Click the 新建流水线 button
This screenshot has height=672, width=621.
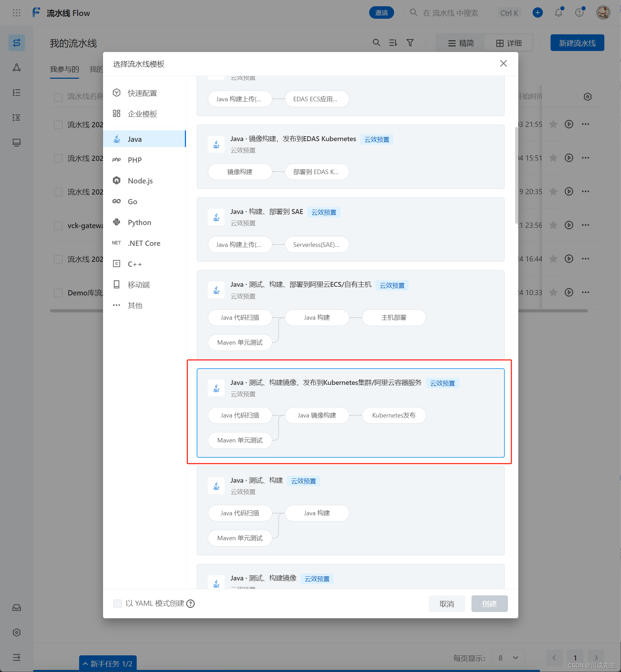pyautogui.click(x=577, y=43)
